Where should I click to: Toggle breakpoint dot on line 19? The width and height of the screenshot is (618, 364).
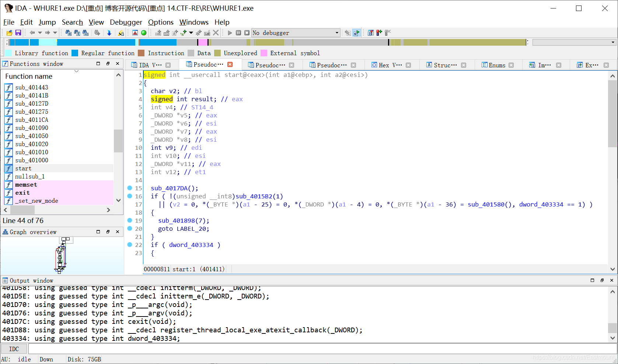(x=130, y=220)
